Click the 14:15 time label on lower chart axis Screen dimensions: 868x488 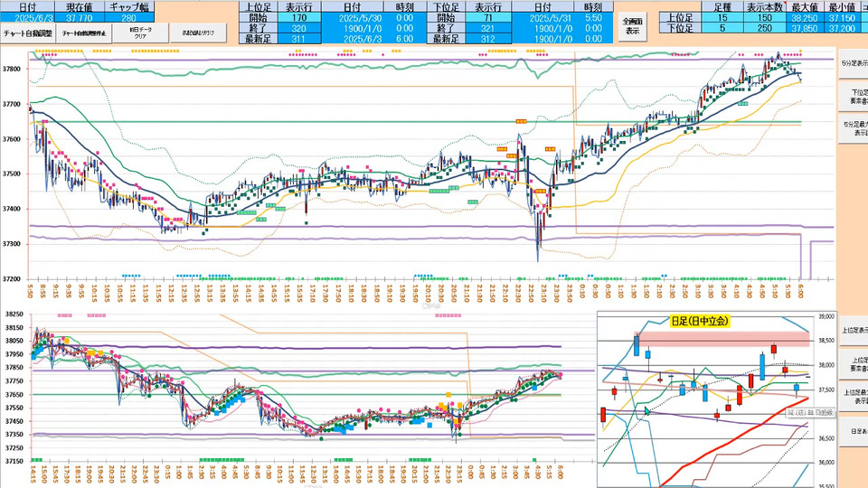(33, 474)
